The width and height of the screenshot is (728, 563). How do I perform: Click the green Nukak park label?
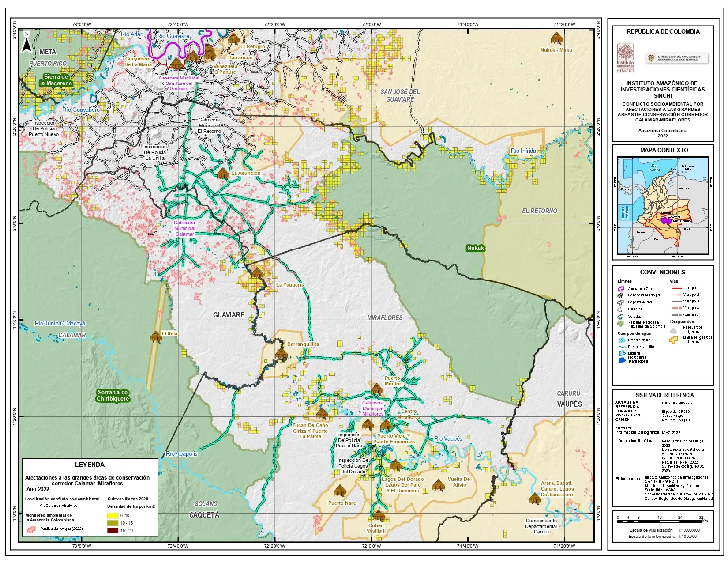476,248
